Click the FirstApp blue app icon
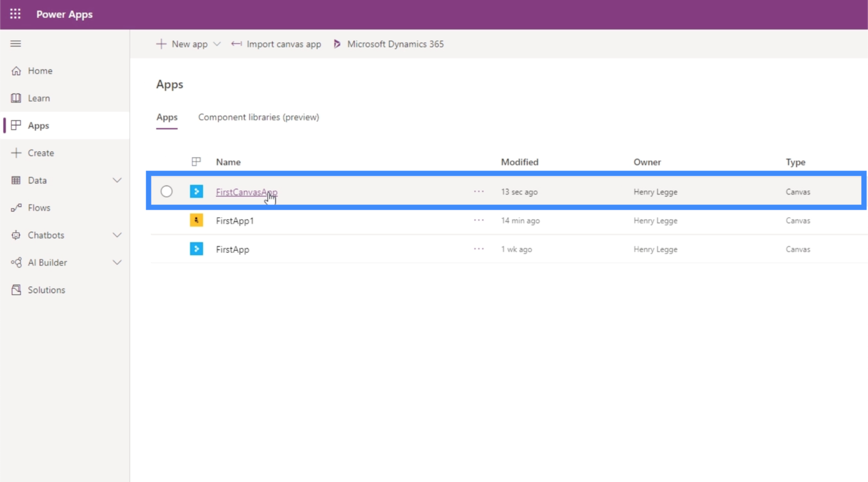868x482 pixels. pos(196,249)
